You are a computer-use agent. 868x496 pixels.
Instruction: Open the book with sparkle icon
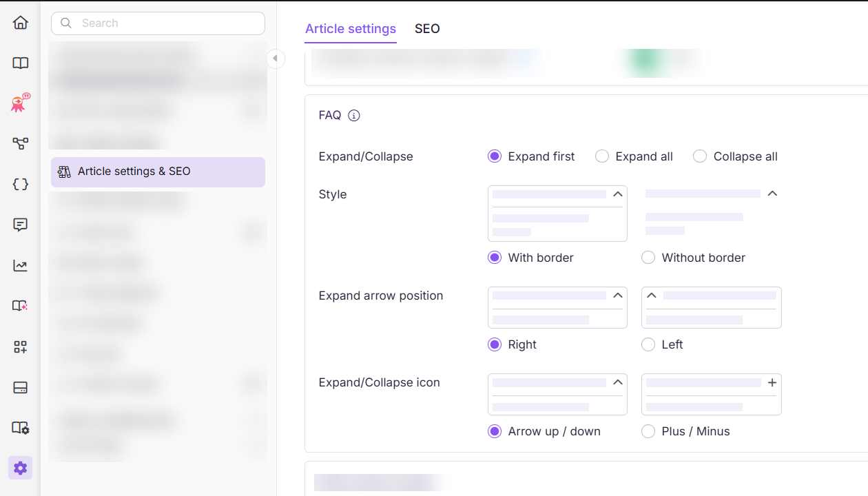(21, 306)
